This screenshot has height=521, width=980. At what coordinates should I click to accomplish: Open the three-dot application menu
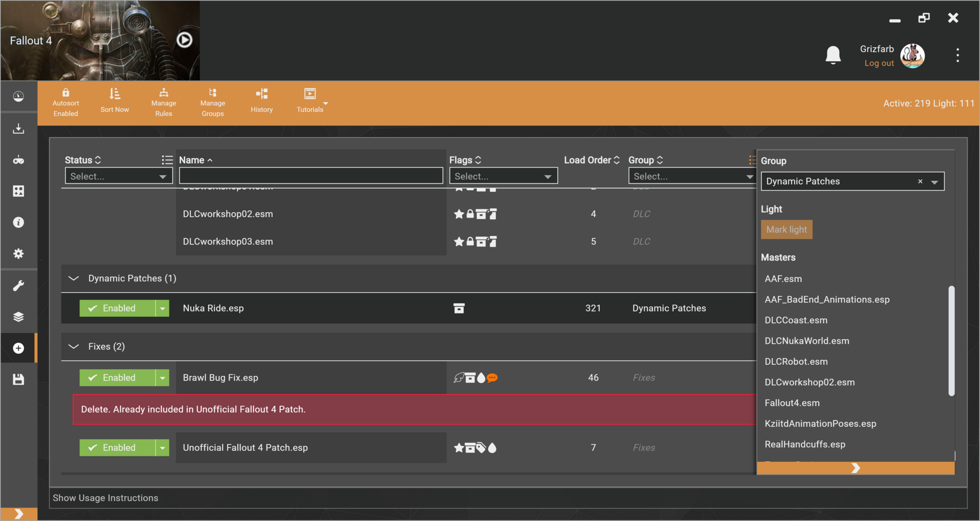tap(958, 55)
